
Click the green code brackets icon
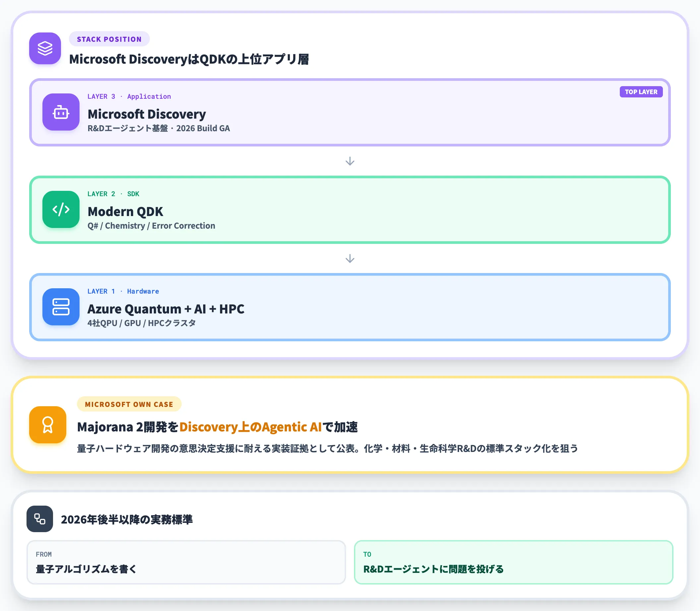(x=61, y=209)
